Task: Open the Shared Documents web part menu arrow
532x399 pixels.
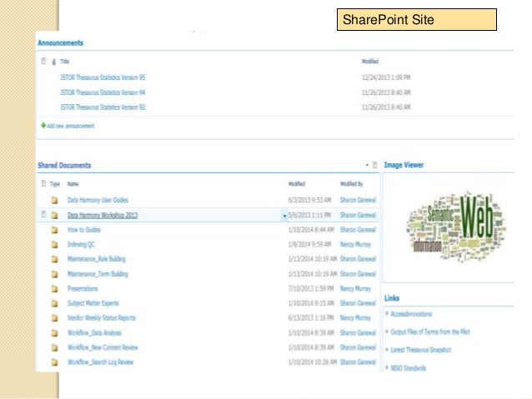Action: (x=367, y=165)
